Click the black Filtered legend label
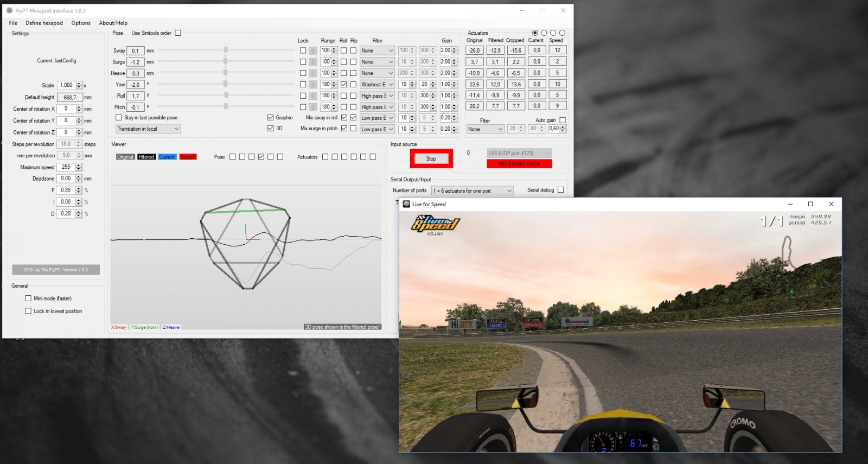The height and width of the screenshot is (464, 868). pos(146,157)
